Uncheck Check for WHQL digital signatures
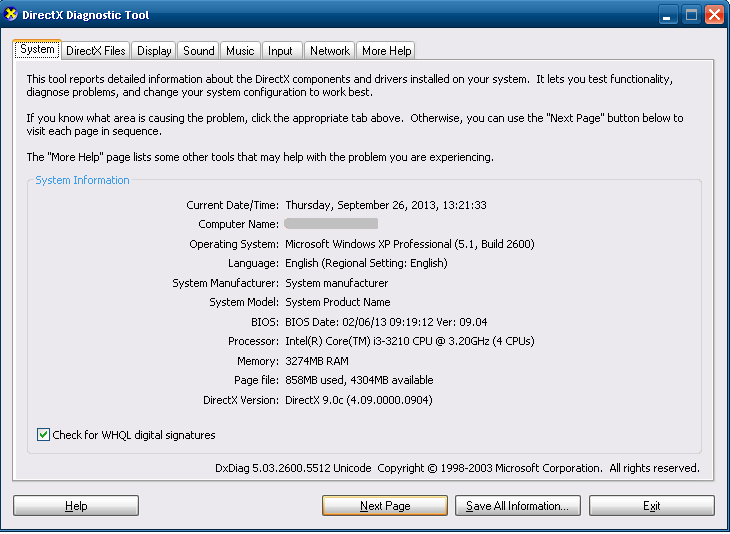This screenshot has width=730, height=534. pos(43,435)
